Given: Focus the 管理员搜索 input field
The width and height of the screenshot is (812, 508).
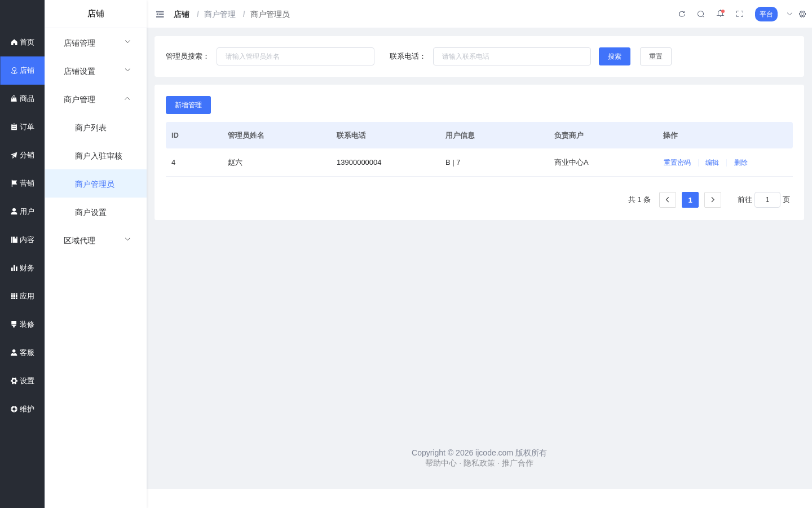Looking at the screenshot, I should [295, 56].
